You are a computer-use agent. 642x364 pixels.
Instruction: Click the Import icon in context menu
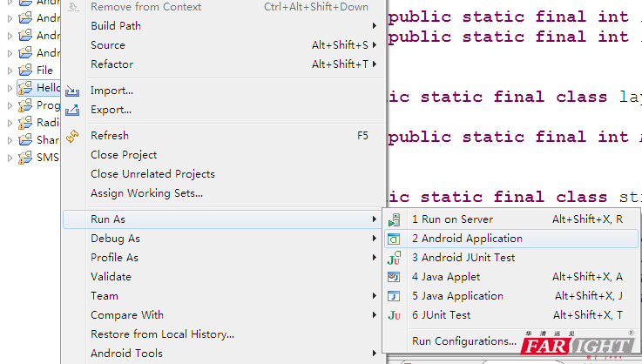coord(72,91)
